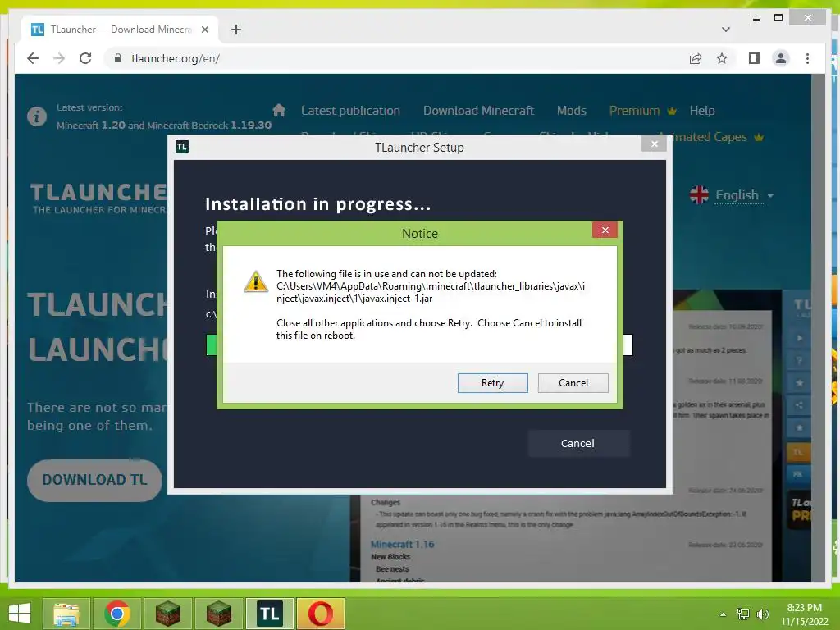Click the site lock icon in address bar
The height and width of the screenshot is (630, 840).
(x=118, y=58)
